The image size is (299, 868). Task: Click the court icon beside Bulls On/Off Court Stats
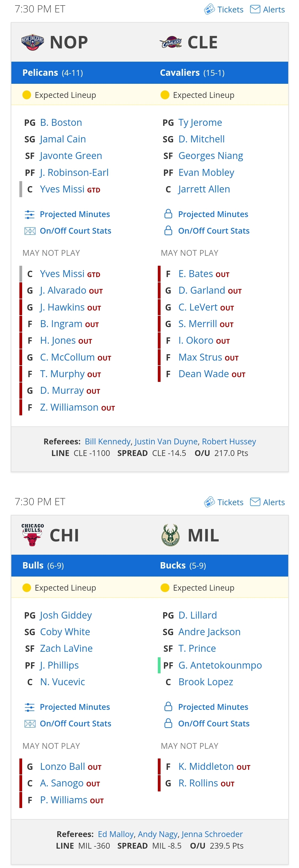[30, 723]
